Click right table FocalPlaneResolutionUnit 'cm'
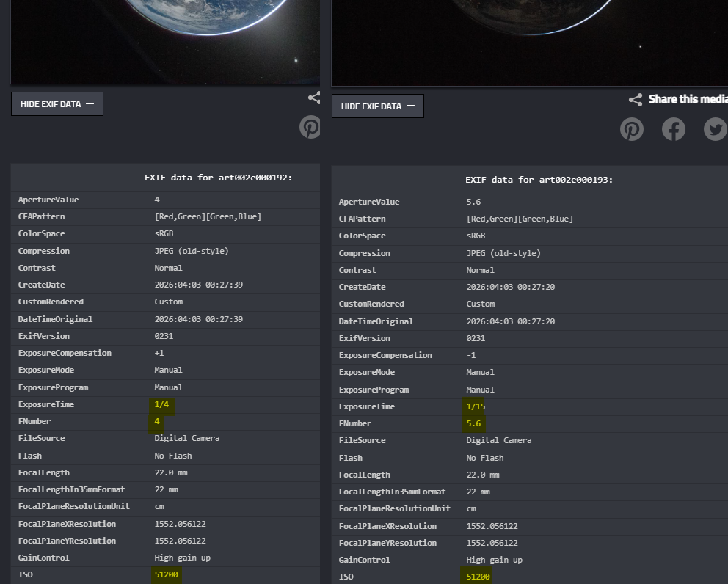This screenshot has width=728, height=584. click(x=471, y=508)
